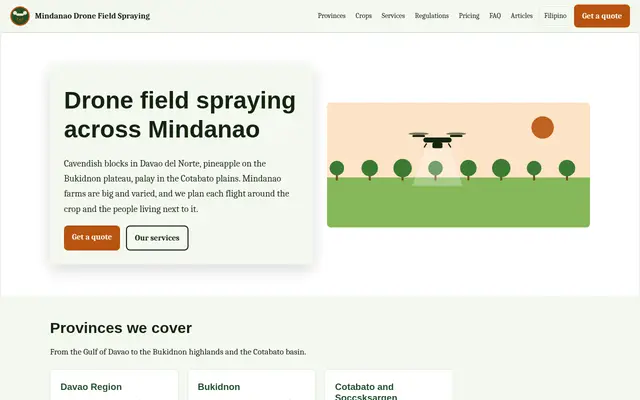The image size is (640, 400).
Task: View Articles from the header menu
Action: tap(521, 16)
